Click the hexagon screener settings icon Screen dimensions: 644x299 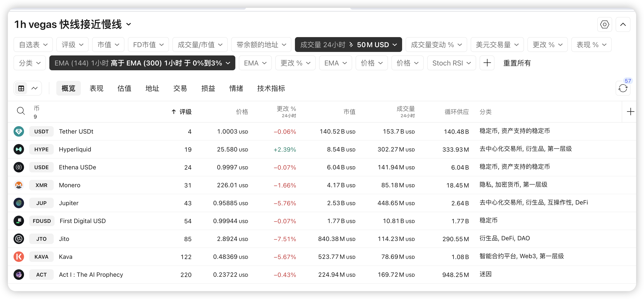604,24
